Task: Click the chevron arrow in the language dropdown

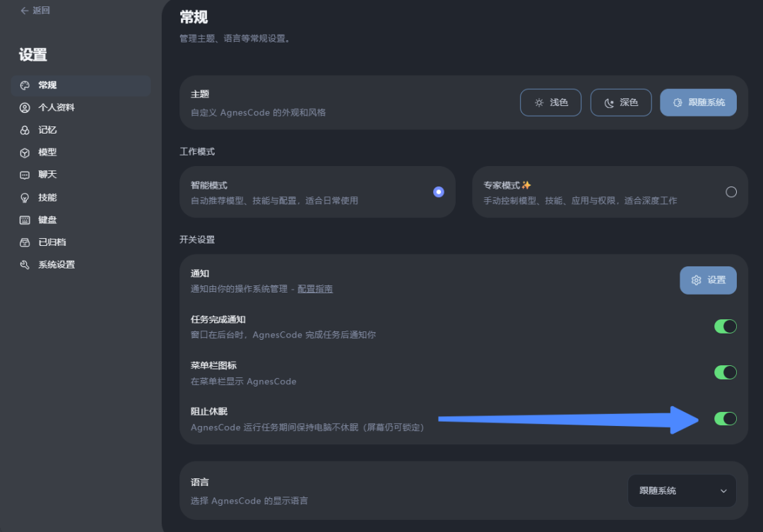Action: 723,491
